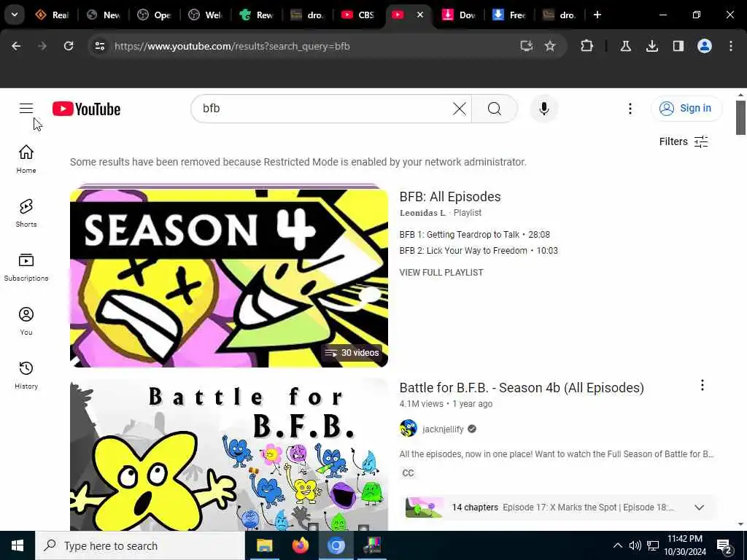
Task: Show hidden system tray icons
Action: [617, 545]
